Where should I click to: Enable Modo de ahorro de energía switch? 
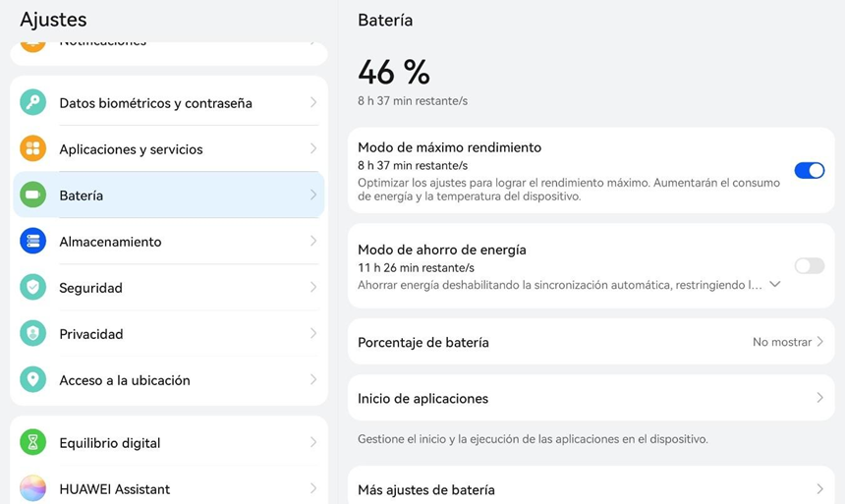tap(809, 265)
